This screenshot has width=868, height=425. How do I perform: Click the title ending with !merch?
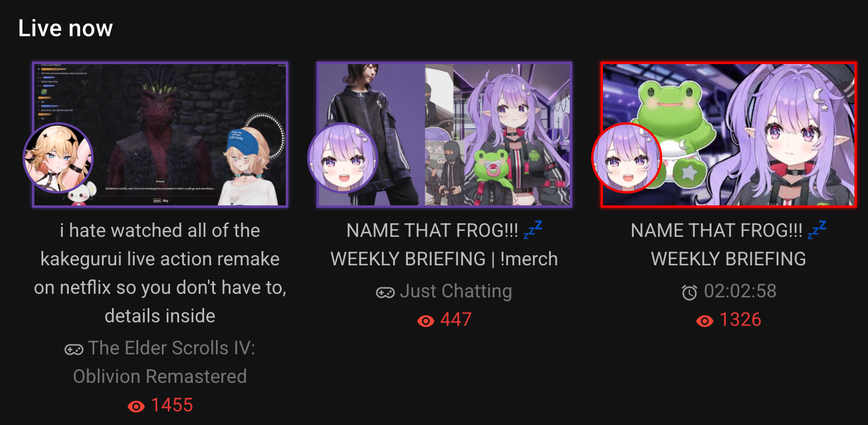[444, 245]
